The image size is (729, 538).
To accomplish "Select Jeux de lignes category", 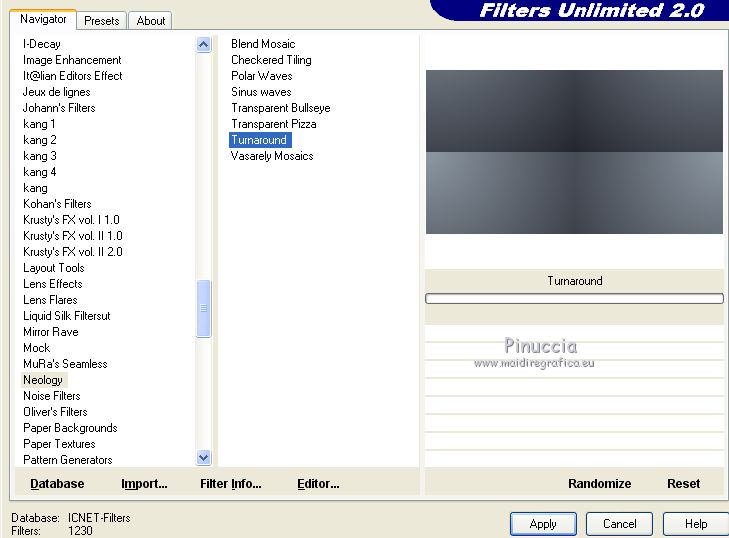I will tap(56, 92).
